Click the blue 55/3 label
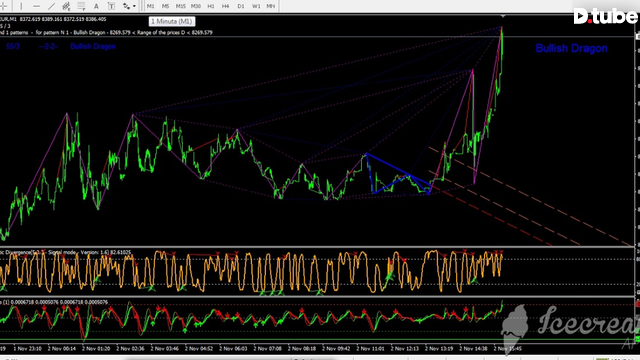 click(13, 46)
